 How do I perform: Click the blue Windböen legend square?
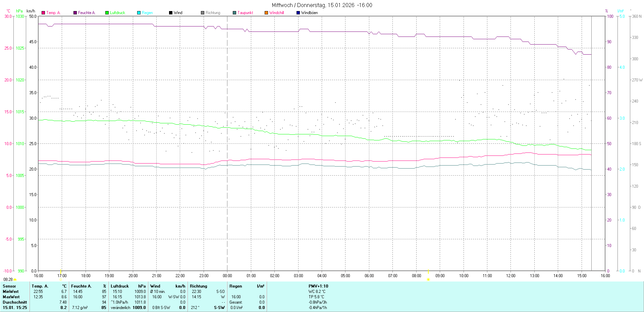(x=298, y=13)
